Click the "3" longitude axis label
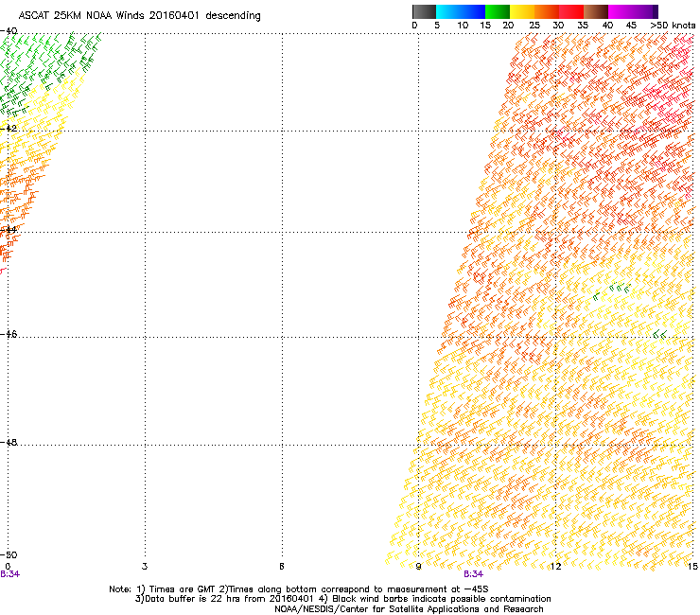The image size is (700, 615). pos(145,567)
